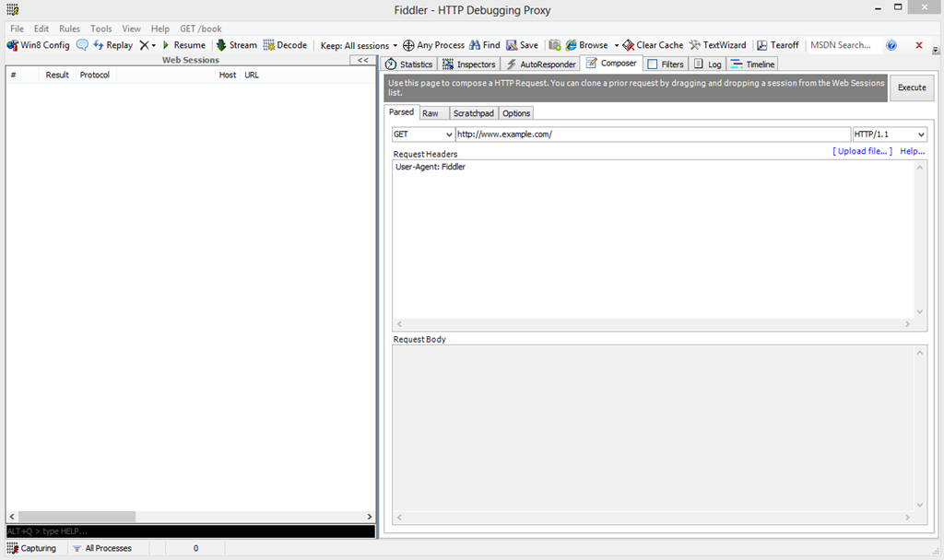This screenshot has width=944, height=560.
Task: Close the toolbar with the red X
Action: [x=919, y=45]
